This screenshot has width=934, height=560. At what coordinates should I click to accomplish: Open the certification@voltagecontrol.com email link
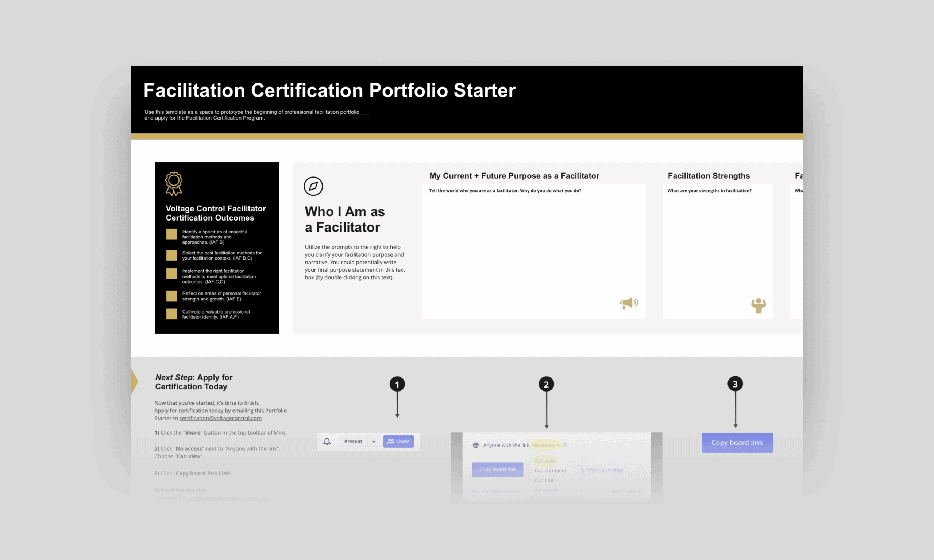220,418
